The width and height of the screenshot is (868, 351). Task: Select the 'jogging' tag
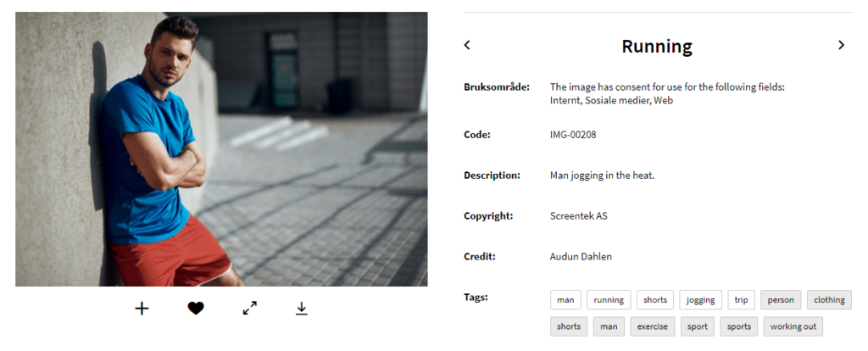click(701, 300)
